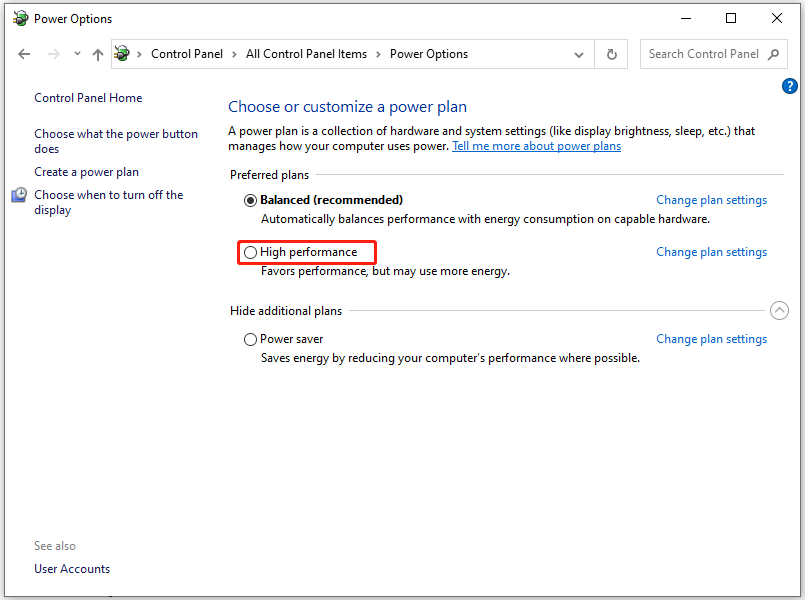Expand the chevron after All Control Panel Items
Image resolution: width=805 pixels, height=600 pixels.
pos(378,54)
